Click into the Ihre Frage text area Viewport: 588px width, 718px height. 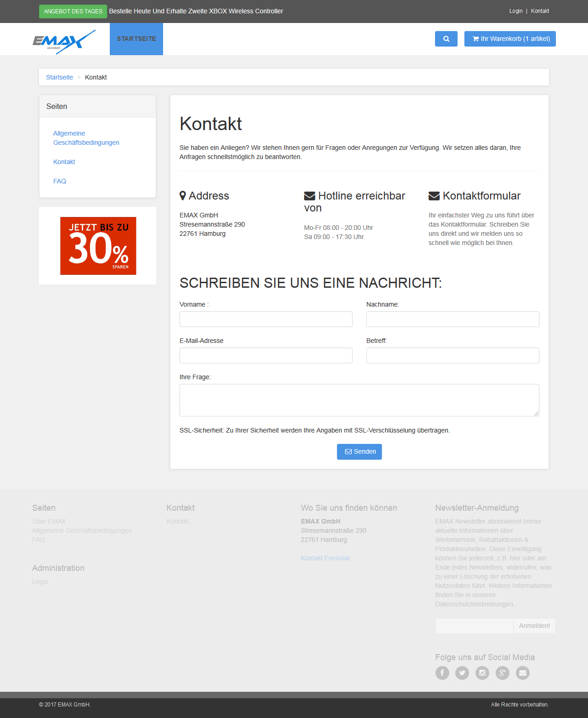pyautogui.click(x=359, y=400)
